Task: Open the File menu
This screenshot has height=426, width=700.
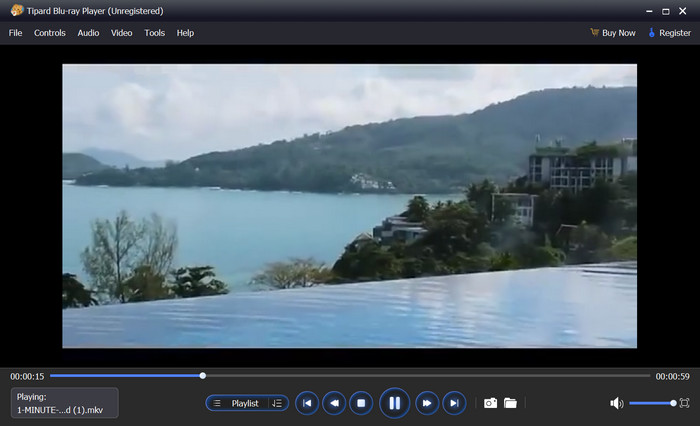Action: pyautogui.click(x=15, y=33)
